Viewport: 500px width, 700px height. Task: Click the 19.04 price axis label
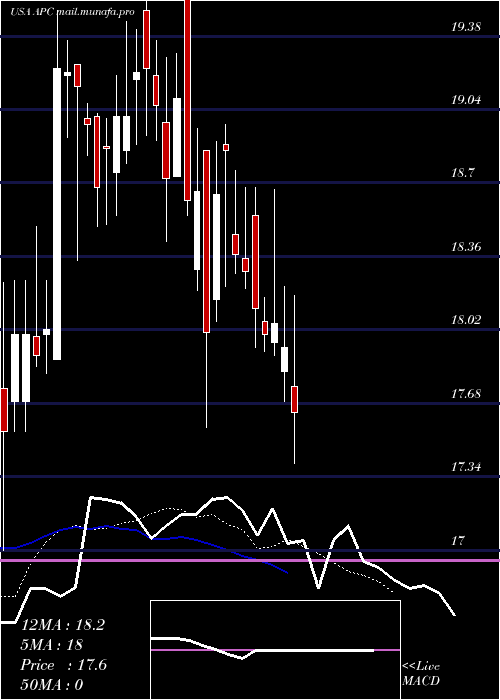tap(466, 100)
